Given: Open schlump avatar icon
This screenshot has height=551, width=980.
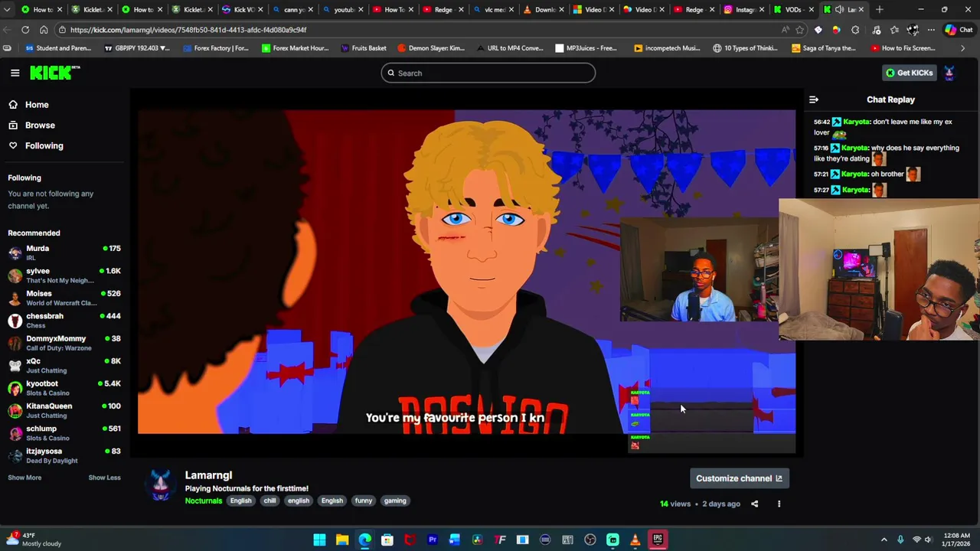Looking at the screenshot, I should click(x=15, y=433).
